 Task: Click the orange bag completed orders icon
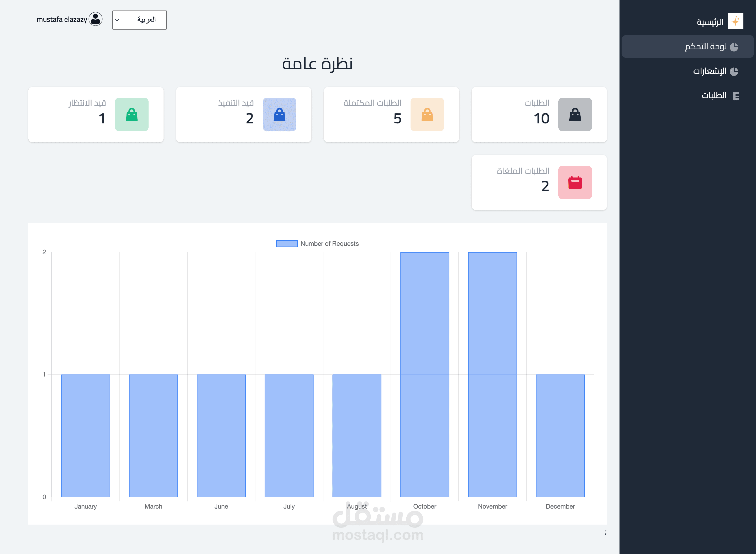point(427,114)
